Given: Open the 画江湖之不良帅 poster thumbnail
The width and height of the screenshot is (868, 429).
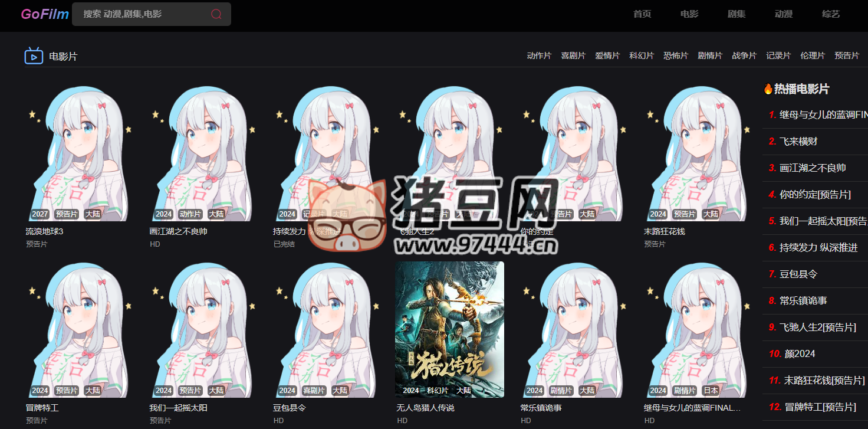Looking at the screenshot, I should point(204,153).
